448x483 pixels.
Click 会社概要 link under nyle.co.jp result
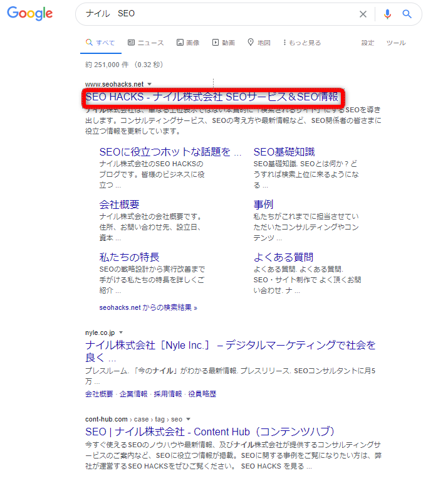[99, 394]
